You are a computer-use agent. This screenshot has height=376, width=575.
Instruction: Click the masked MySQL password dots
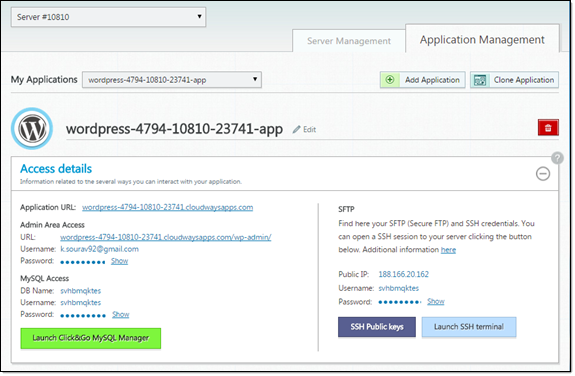point(83,315)
